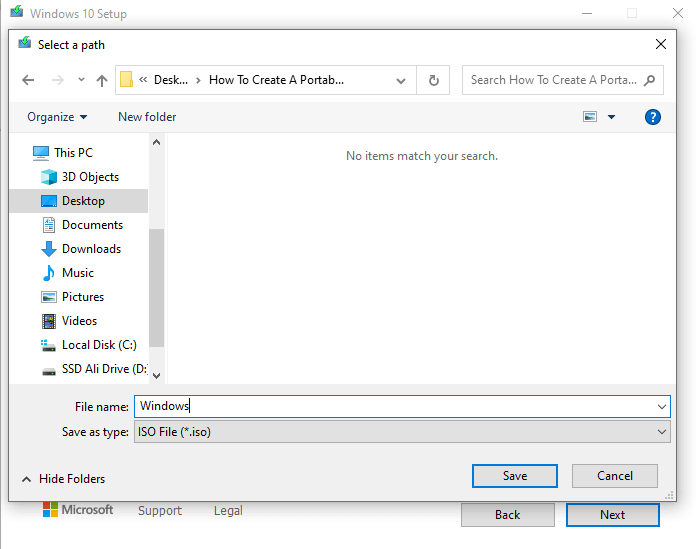699x549 pixels.
Task: Click the Cancel button
Action: (x=615, y=476)
